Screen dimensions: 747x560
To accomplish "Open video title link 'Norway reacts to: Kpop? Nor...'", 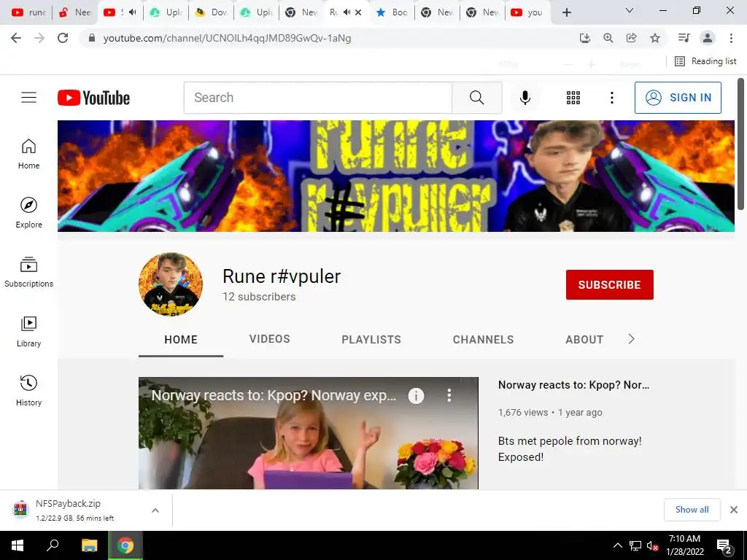I will 573,385.
